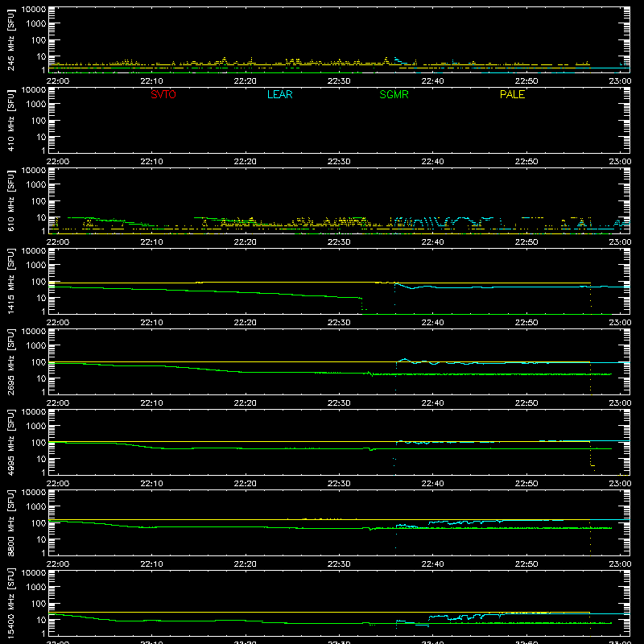The width and height of the screenshot is (644, 644).
Task: Select the 410 MHz [SFU] axis title
Action: 11,120
